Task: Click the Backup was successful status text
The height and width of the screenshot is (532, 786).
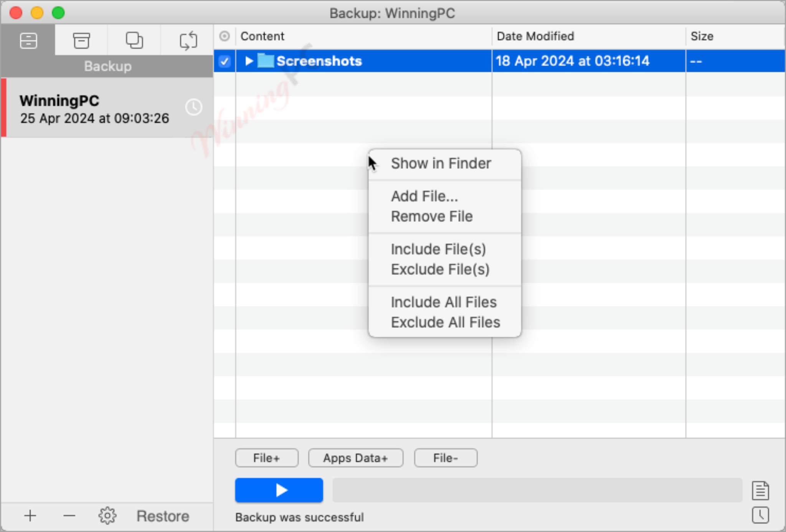Action: pos(299,517)
